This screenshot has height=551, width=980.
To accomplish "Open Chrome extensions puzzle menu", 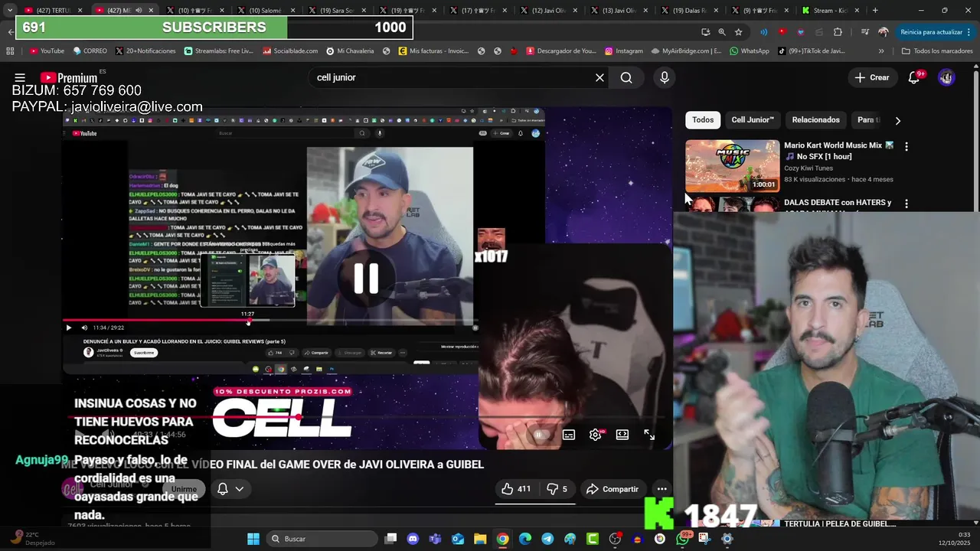I will coord(838,32).
